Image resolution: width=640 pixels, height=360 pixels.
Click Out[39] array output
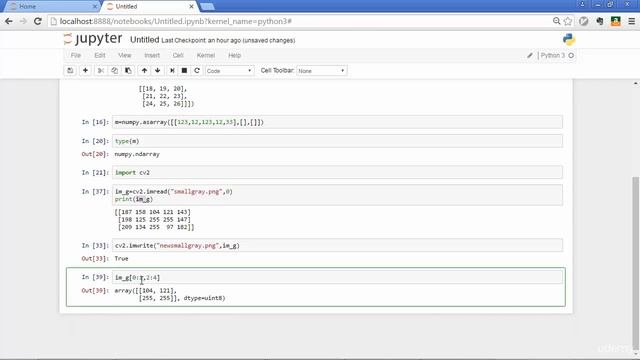(x=170, y=294)
